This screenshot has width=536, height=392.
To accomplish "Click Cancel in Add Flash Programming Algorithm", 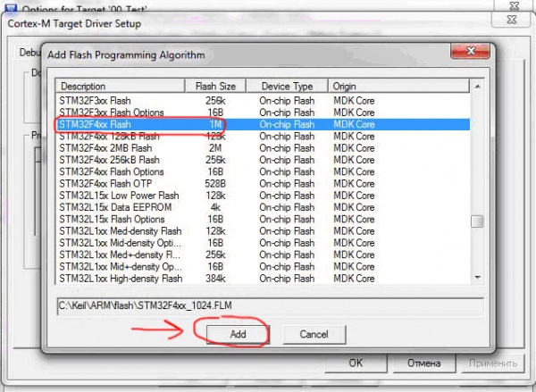I will point(314,334).
